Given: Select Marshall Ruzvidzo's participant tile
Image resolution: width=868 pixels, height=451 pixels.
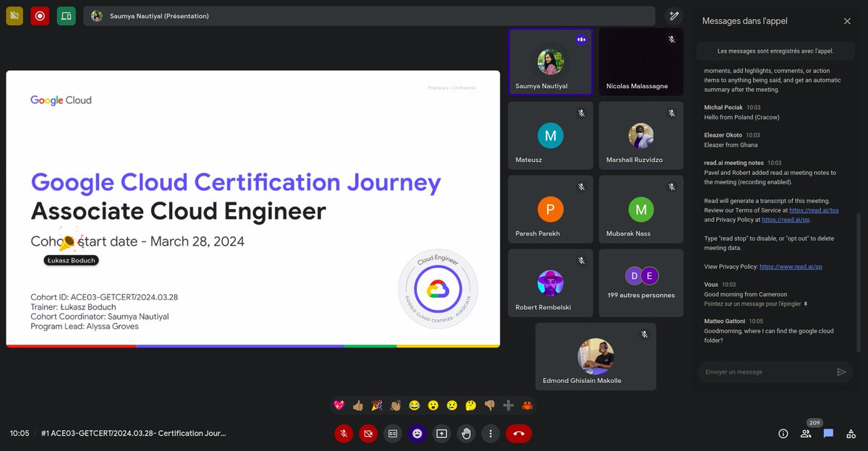Looking at the screenshot, I should (x=641, y=136).
